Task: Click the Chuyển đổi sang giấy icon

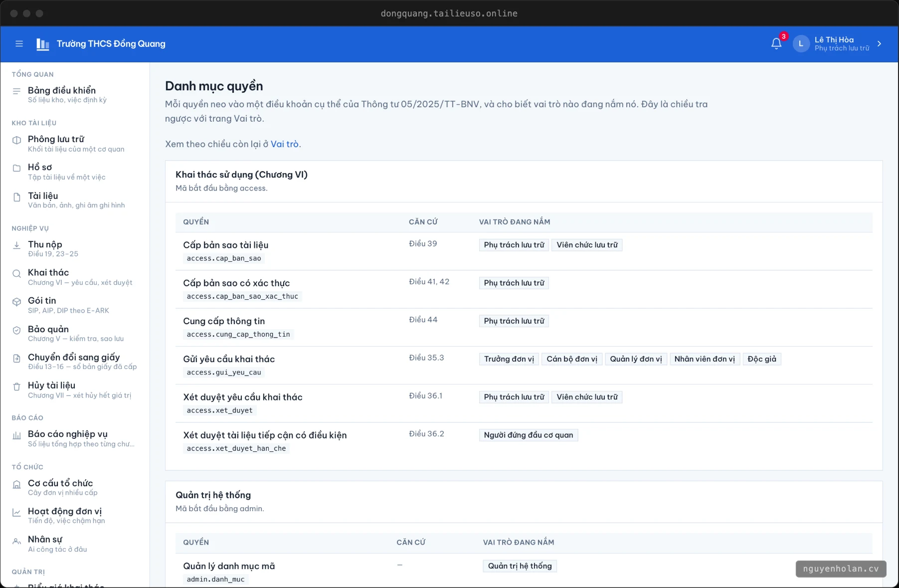Action: coord(17,358)
